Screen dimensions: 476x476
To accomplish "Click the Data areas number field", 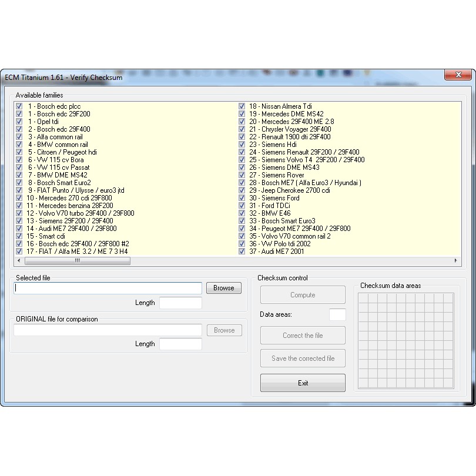I will (337, 315).
